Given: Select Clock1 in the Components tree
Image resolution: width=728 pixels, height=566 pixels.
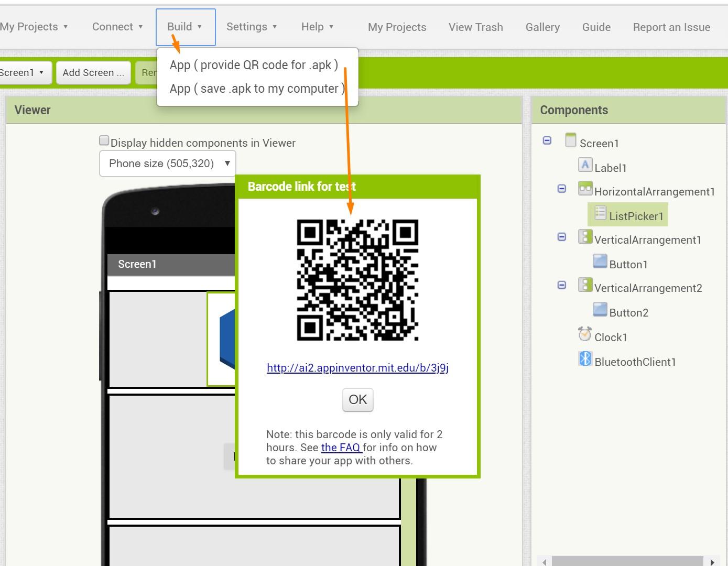Looking at the screenshot, I should (x=611, y=338).
